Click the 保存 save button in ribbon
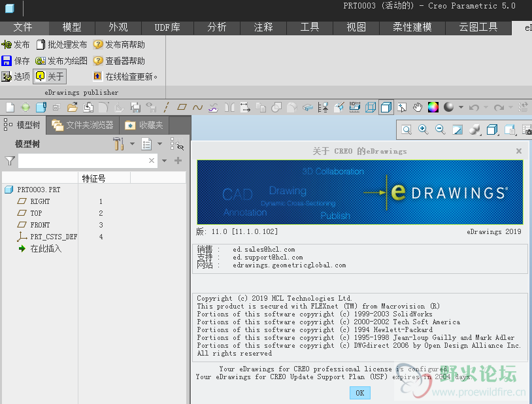Image resolution: width=532 pixels, height=404 pixels. [16, 61]
